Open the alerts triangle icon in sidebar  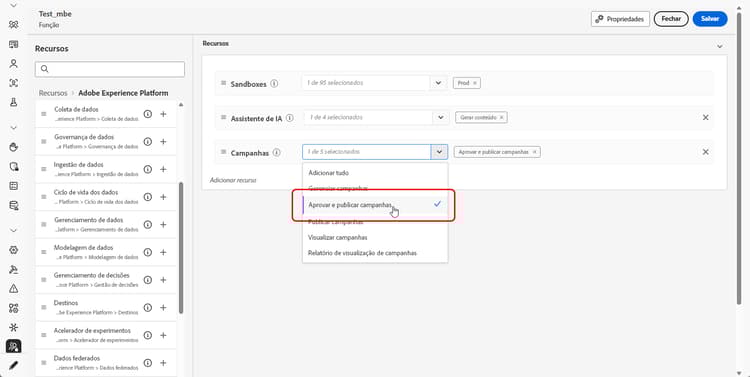[13, 288]
